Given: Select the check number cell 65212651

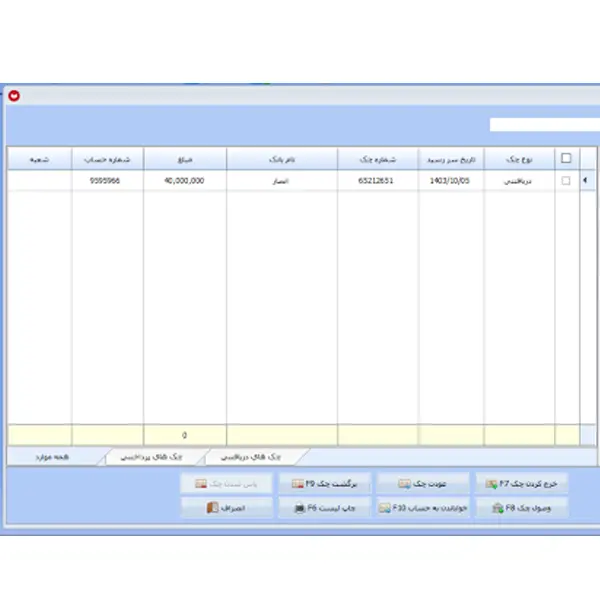Looking at the screenshot, I should coord(378,181).
